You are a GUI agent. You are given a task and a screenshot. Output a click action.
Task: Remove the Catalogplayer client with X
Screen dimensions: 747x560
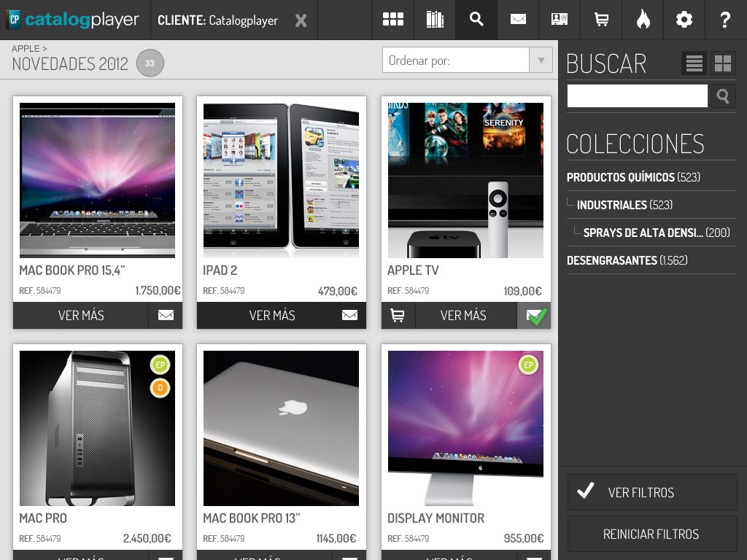(301, 20)
